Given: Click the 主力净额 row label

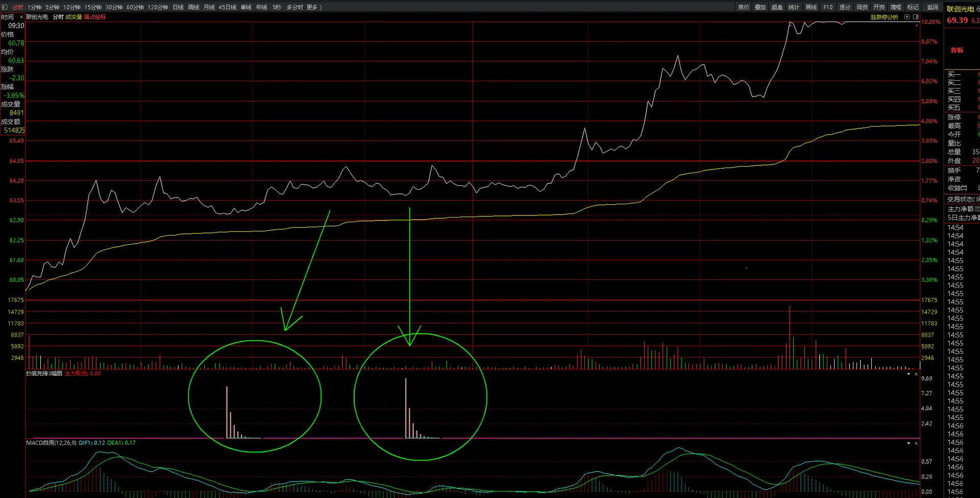Looking at the screenshot, I should tap(961, 209).
